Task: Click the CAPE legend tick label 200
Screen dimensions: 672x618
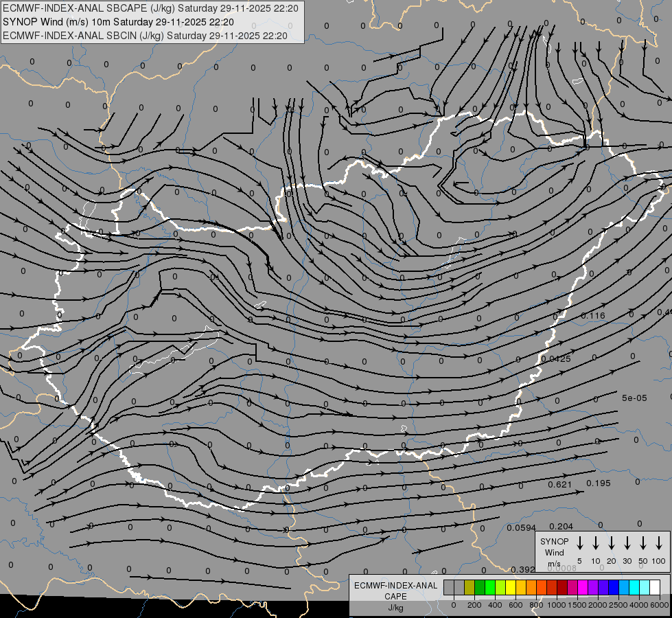Action: pos(474,605)
